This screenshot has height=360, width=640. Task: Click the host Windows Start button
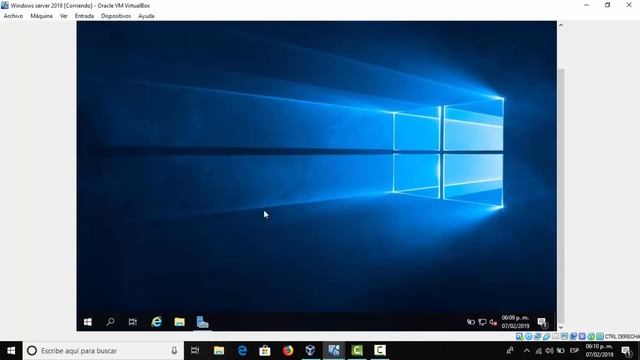(11, 351)
